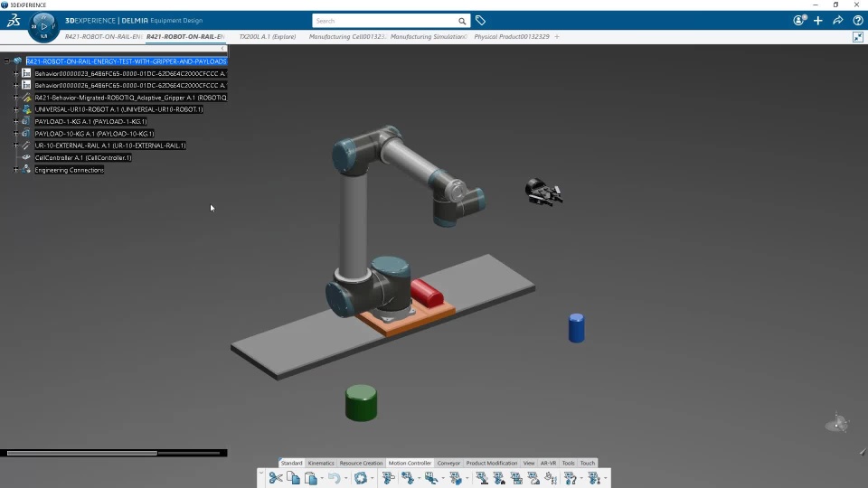This screenshot has height=488, width=868.
Task: Select Engineering Connections in tree
Action: (x=70, y=170)
